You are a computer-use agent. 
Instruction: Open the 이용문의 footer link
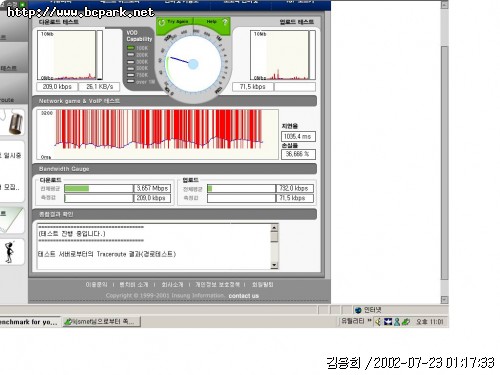pos(97,284)
